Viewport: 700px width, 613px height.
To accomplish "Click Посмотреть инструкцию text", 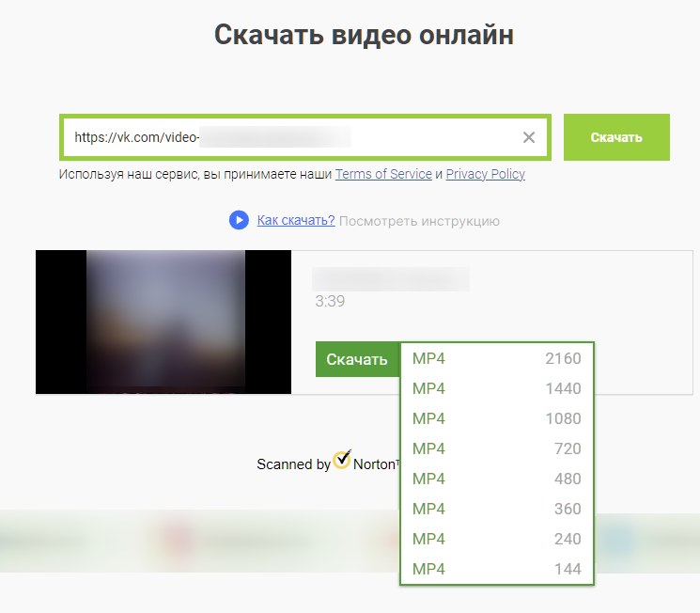I will pyautogui.click(x=419, y=221).
